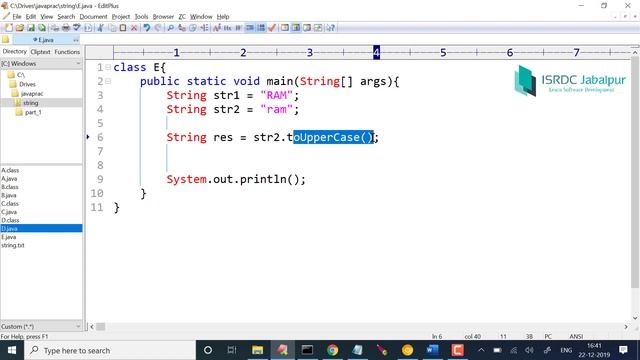Click the hex viewer toolbar icon
The width and height of the screenshot is (640, 360).
tap(227, 28)
